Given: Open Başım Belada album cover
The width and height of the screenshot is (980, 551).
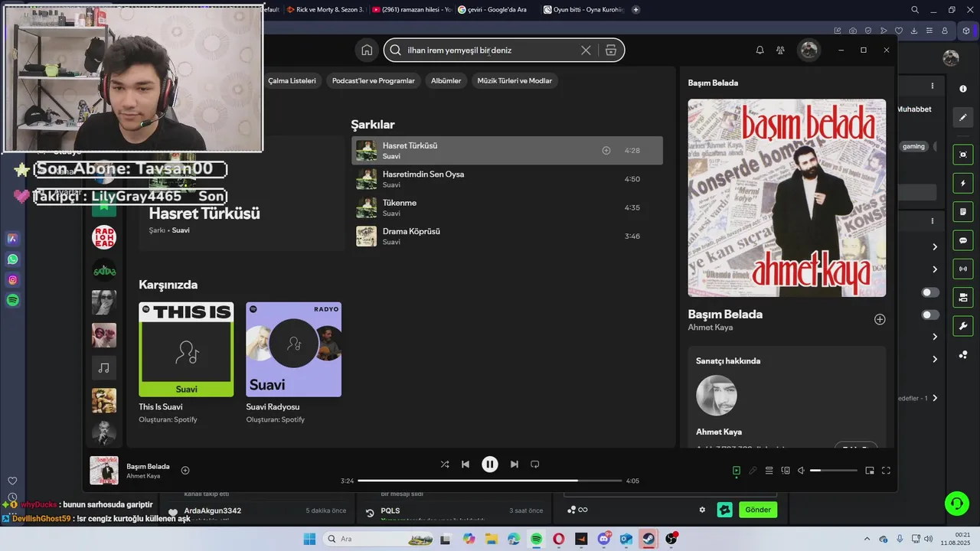Looking at the screenshot, I should 786,197.
